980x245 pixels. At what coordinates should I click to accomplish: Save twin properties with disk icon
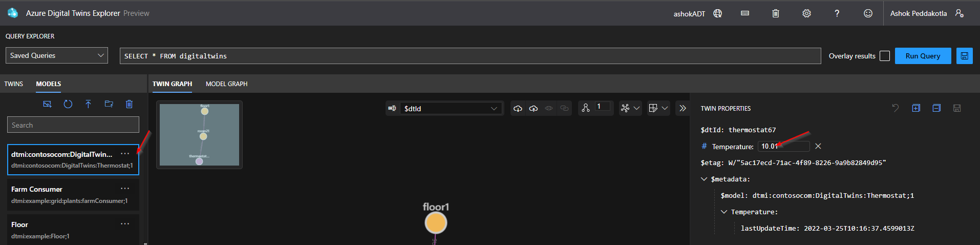pos(957,108)
